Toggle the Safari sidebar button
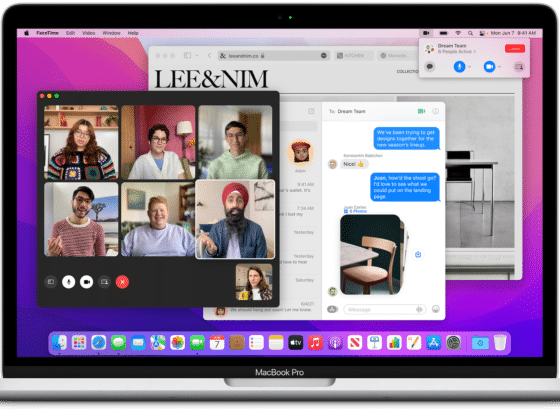The image size is (560, 420). pos(187,56)
